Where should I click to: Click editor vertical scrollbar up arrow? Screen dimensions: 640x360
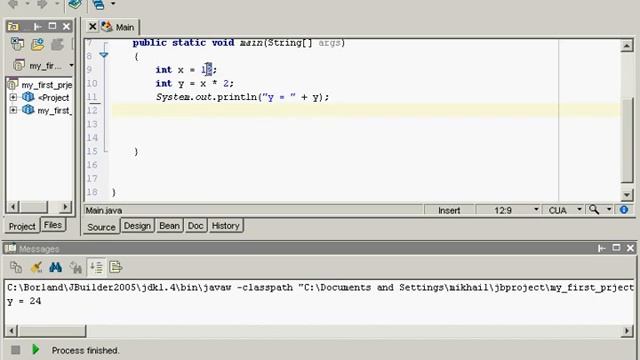(x=627, y=45)
